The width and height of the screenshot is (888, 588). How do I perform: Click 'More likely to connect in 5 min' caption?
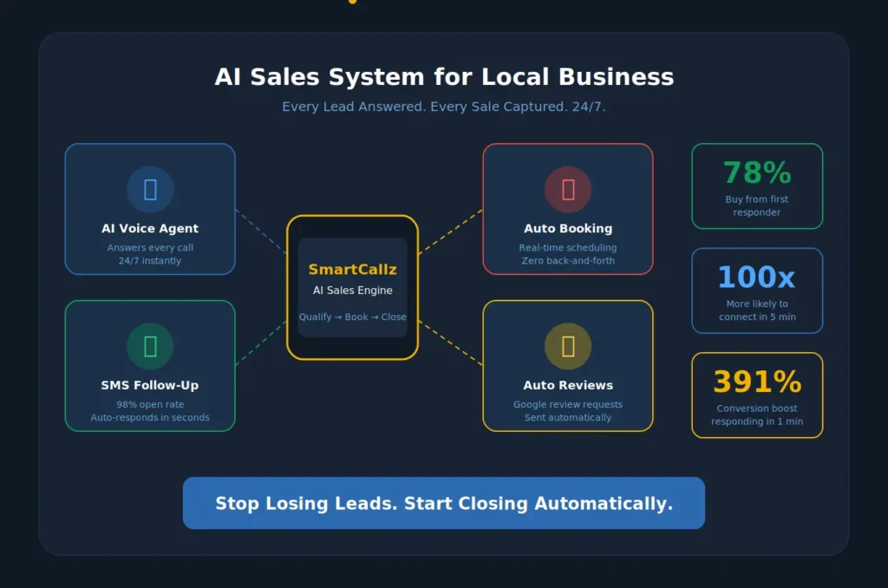point(757,310)
